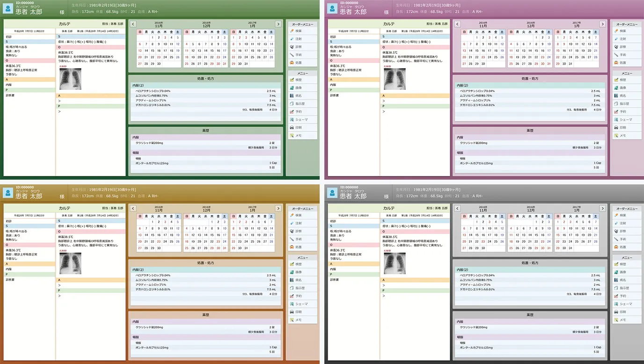Click patient avatar icon in gray theme header

pyautogui.click(x=331, y=193)
